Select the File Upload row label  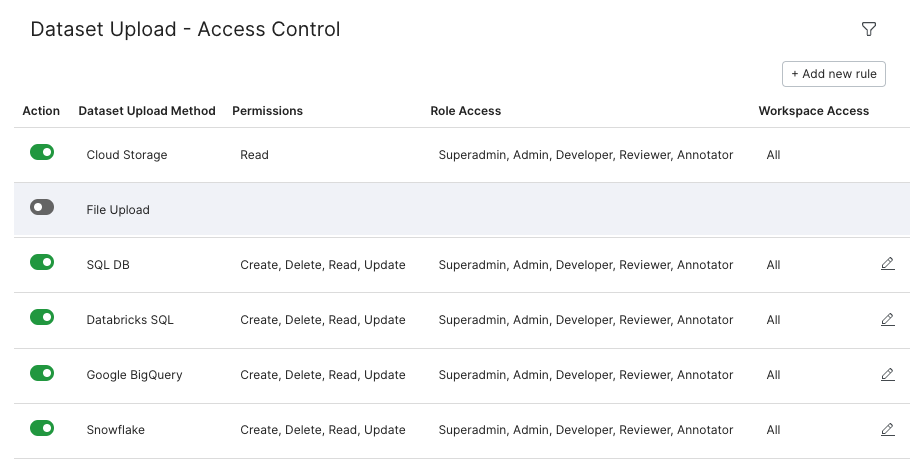pyautogui.click(x=118, y=210)
